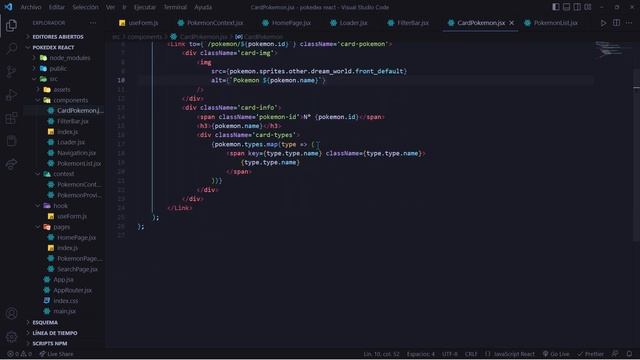Click the Lín. 10 cursor position indicator
640x360 pixels.
pyautogui.click(x=382, y=354)
